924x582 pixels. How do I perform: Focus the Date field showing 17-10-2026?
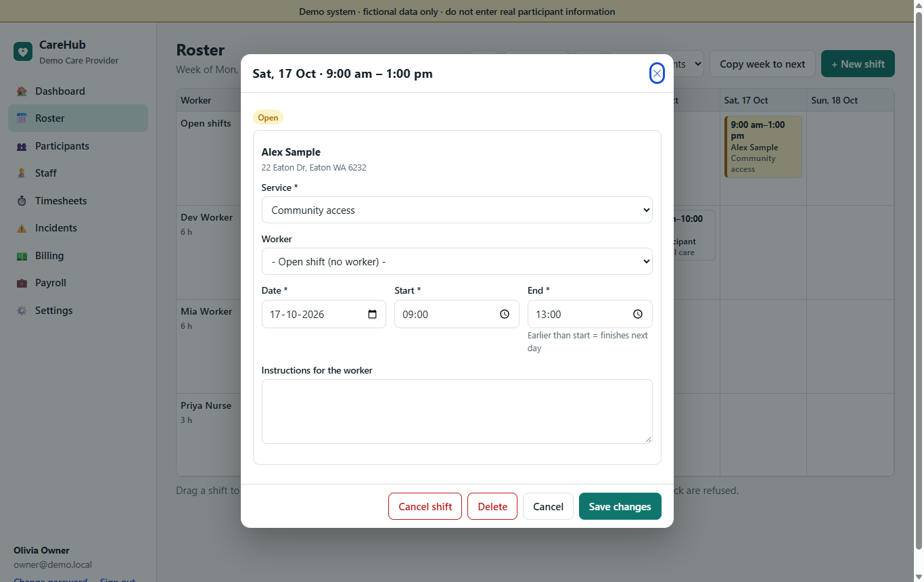(324, 314)
